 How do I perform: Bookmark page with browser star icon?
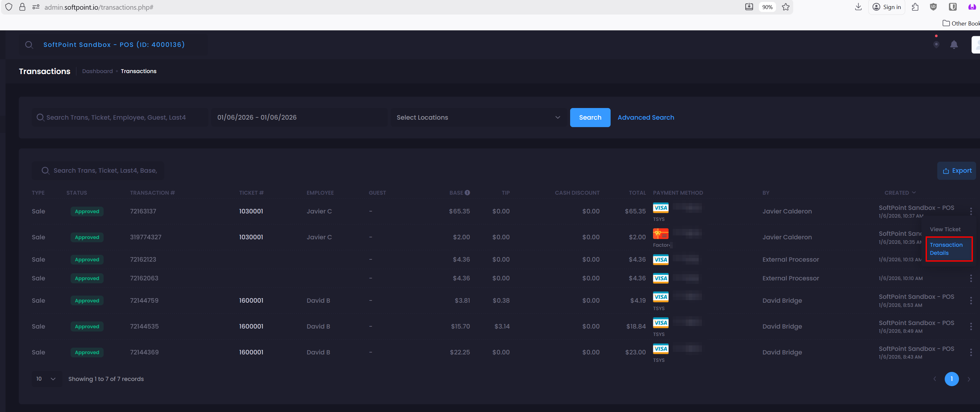786,7
